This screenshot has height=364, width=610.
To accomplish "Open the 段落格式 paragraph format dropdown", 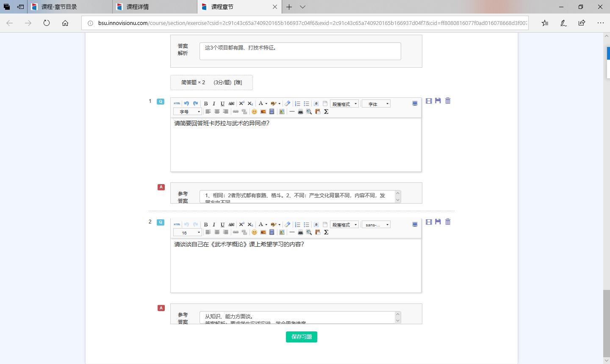I will coord(344,103).
